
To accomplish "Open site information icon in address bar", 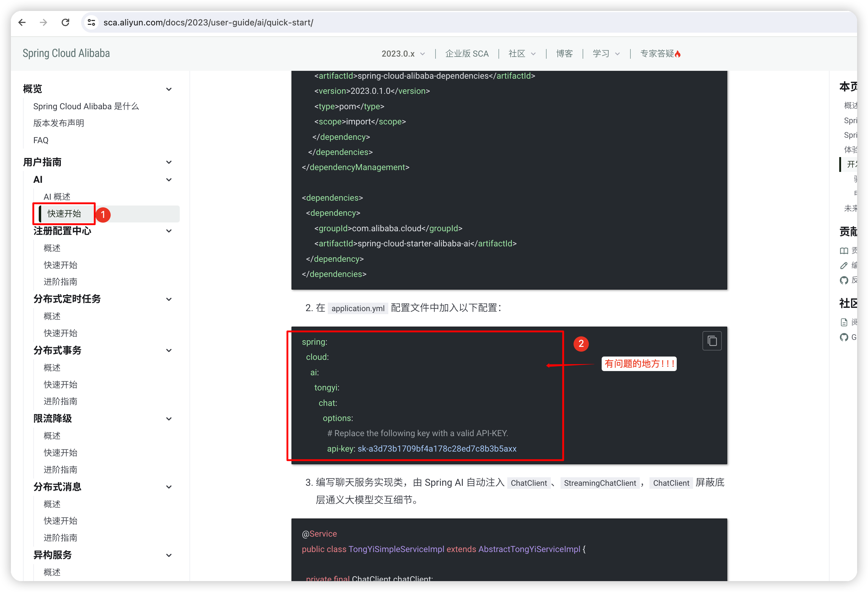I will [x=91, y=22].
